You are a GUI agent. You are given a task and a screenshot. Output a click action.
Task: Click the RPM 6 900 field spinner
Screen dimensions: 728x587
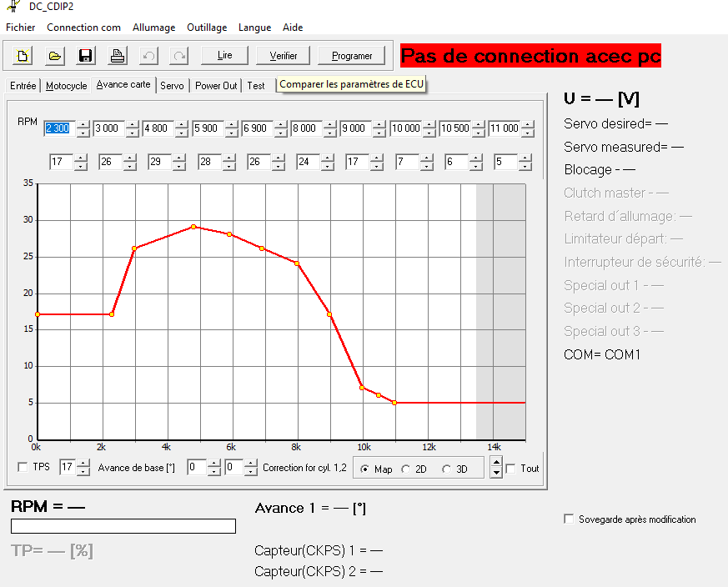tap(280, 128)
